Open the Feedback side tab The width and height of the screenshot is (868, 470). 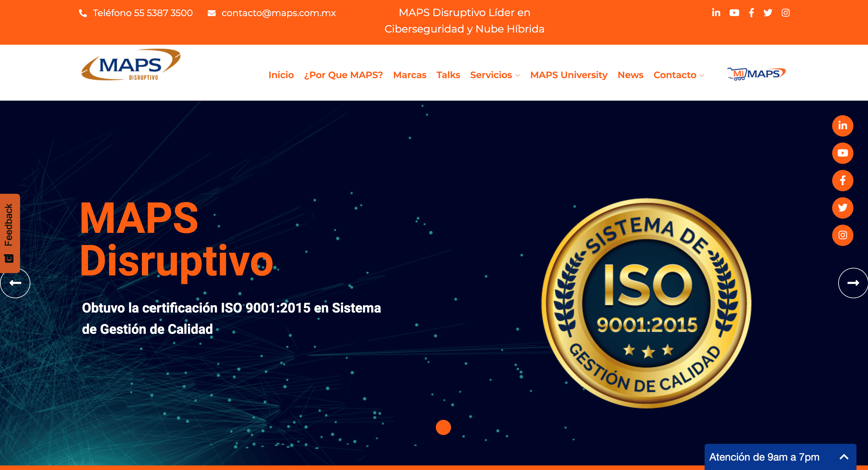(x=10, y=233)
